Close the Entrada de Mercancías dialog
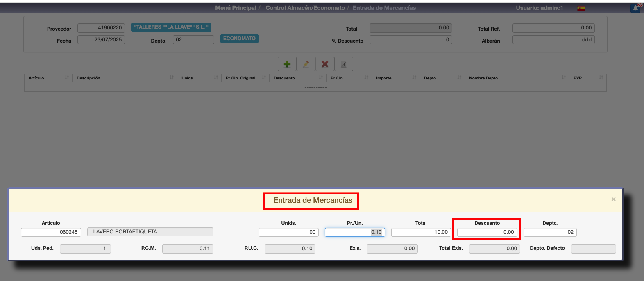Viewport: 644px width, 281px height. (x=613, y=199)
